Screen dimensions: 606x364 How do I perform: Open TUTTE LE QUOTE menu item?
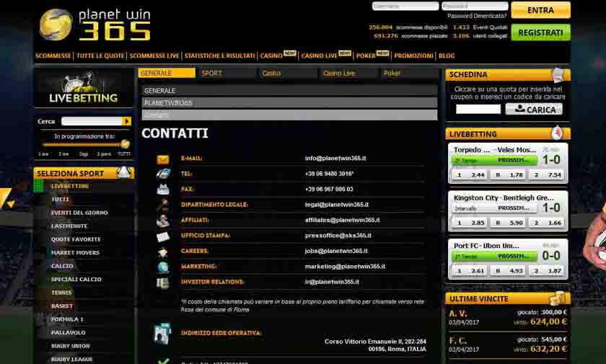(x=100, y=56)
